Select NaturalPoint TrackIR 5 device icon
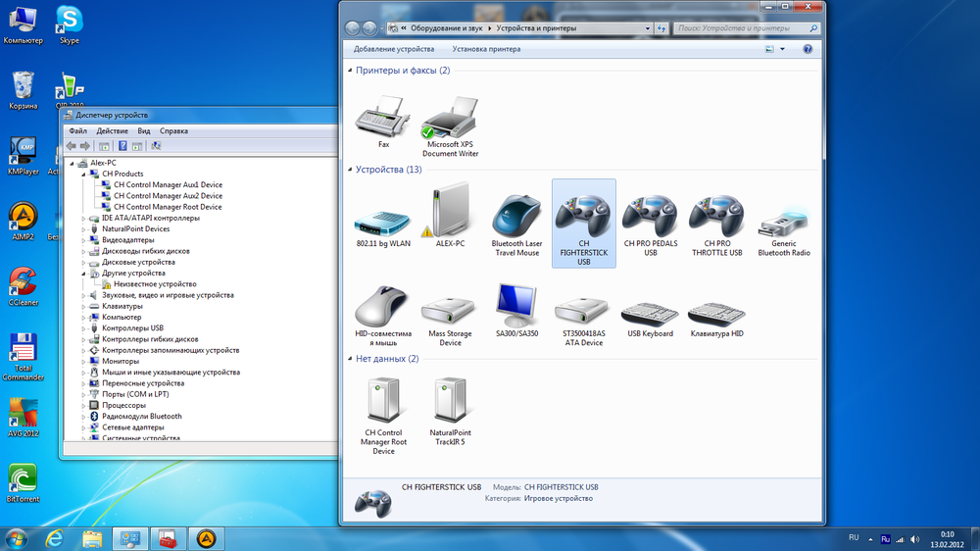 [450, 411]
